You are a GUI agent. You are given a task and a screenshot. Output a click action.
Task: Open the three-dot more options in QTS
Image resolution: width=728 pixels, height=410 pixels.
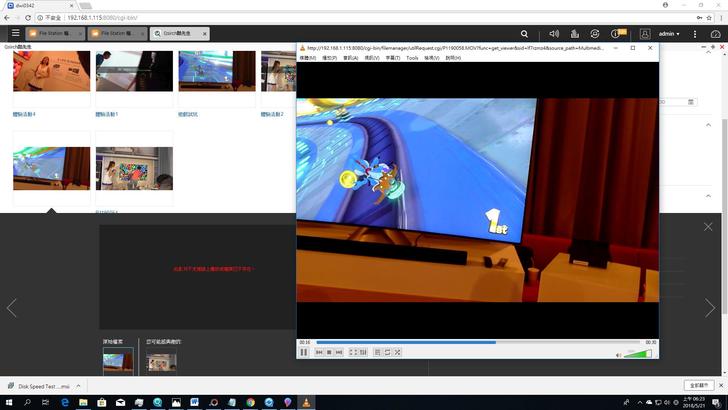pos(695,34)
